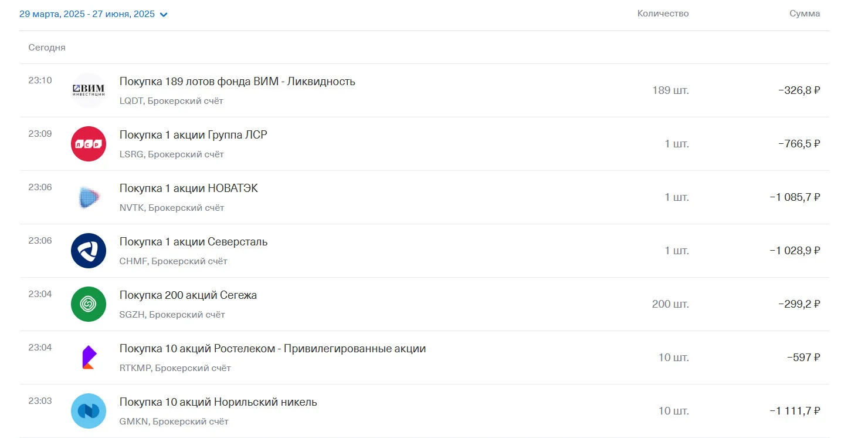Expand the date range chevron arrow

point(164,15)
